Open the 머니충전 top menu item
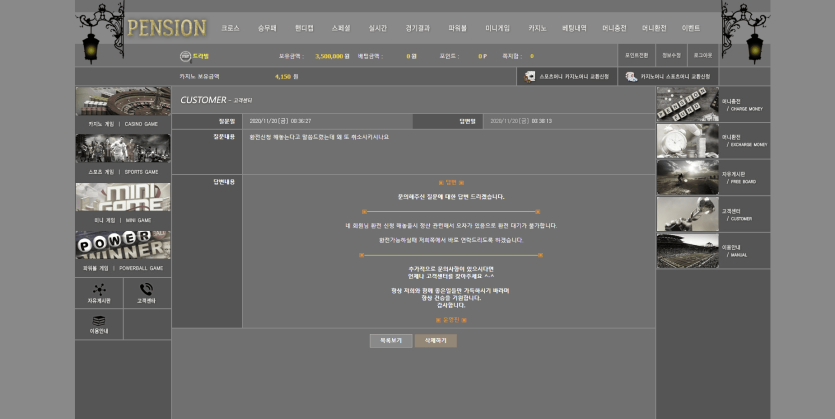The image size is (835, 419). [x=614, y=28]
